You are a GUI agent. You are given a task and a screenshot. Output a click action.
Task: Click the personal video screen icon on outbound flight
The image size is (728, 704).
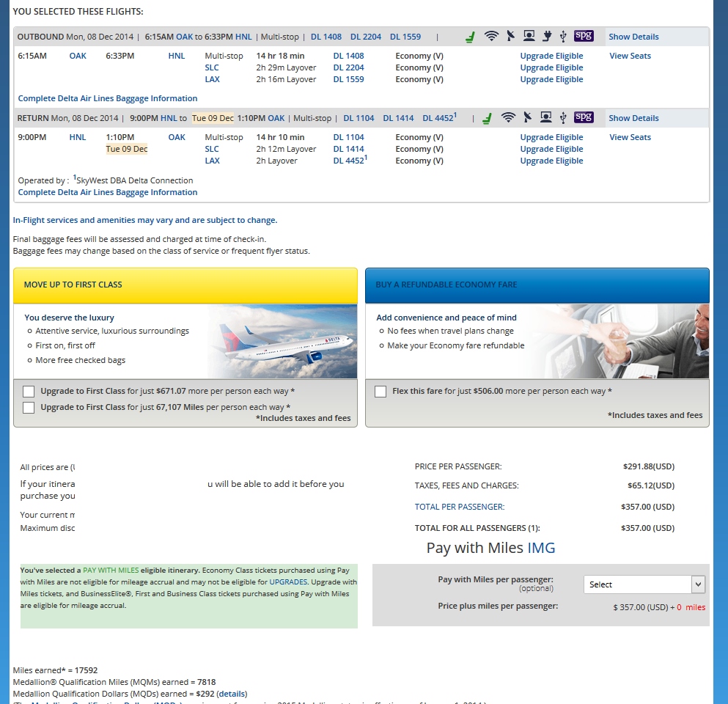tap(529, 36)
